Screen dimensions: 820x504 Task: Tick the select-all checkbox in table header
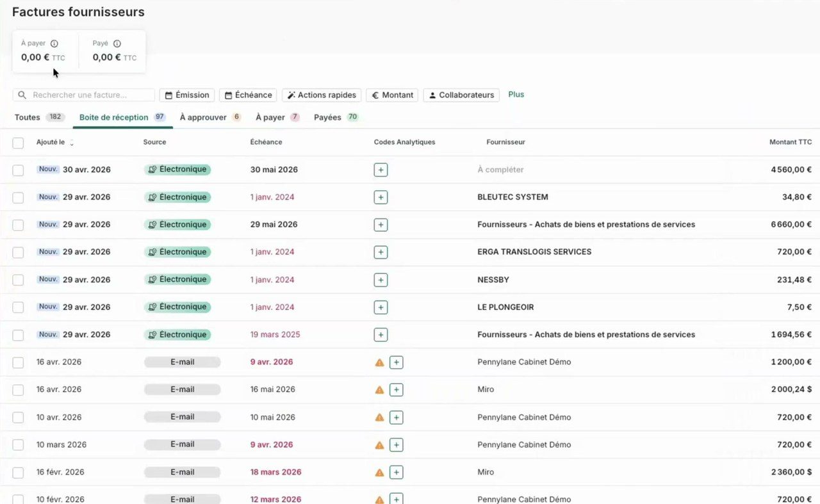point(18,143)
